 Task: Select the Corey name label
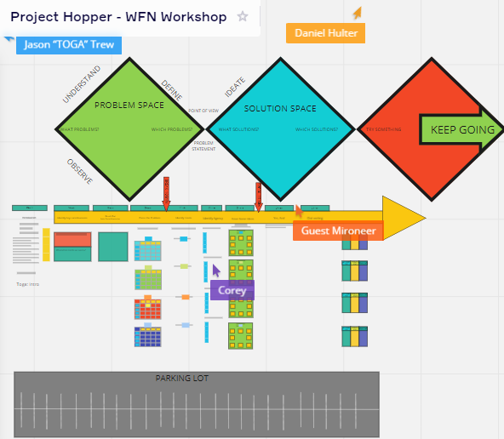pos(232,290)
